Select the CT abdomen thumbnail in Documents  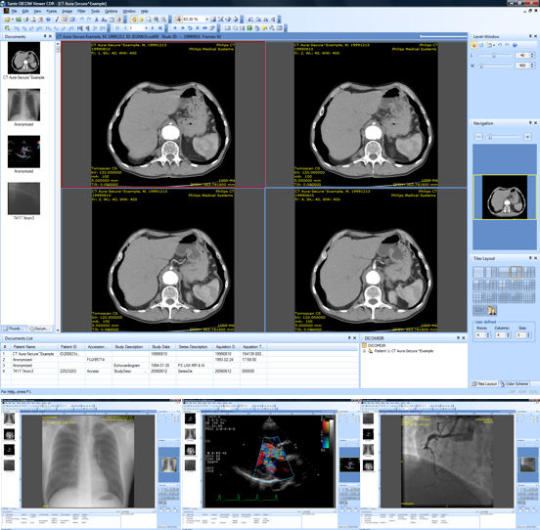(24, 58)
